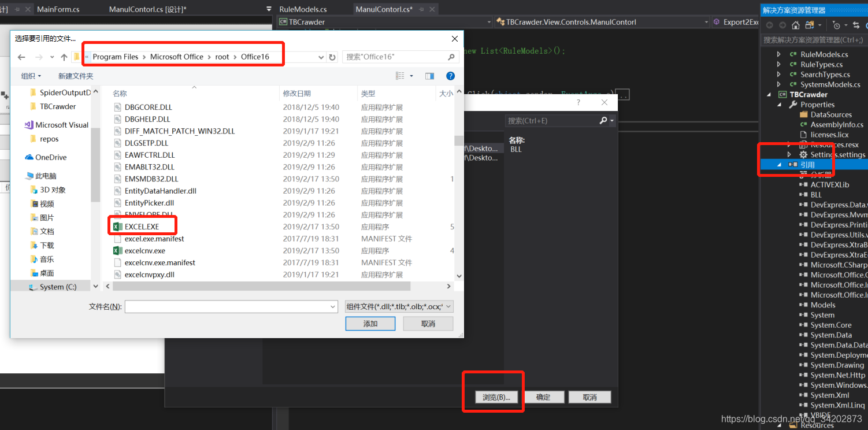Click Solution Explorer back arrow
Screen dimensions: 868x430
tap(769, 25)
